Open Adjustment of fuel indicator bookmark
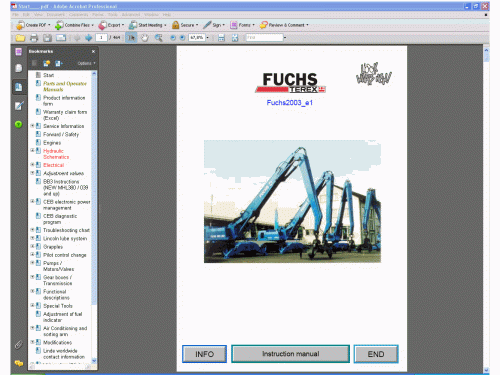500x375 pixels. [63, 317]
